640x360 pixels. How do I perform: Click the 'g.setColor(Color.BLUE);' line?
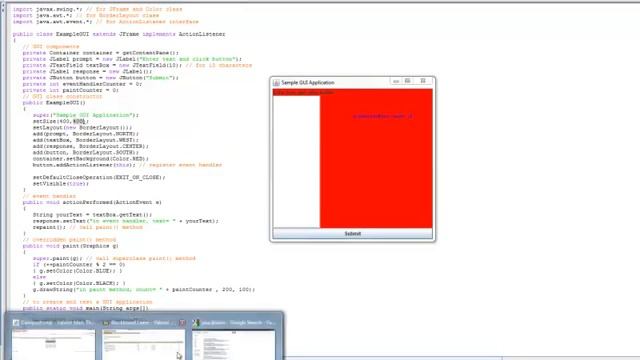pyautogui.click(x=78, y=271)
